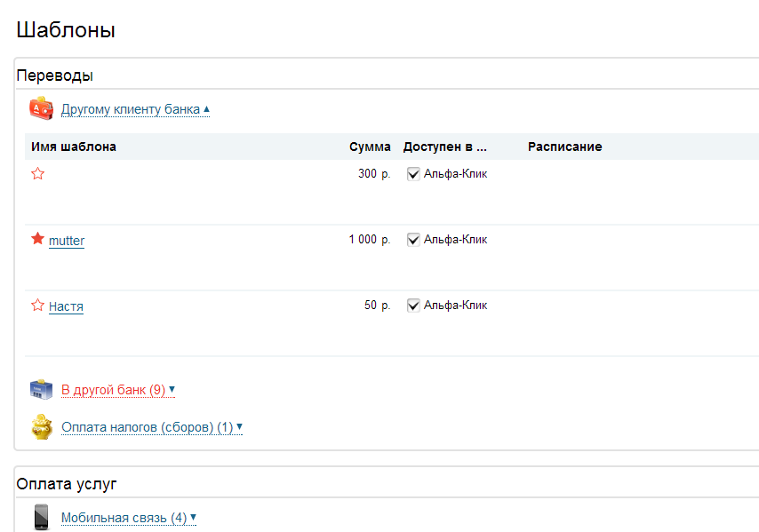Toggle Альфа-Клик checkbox for 300 р. template
The image size is (759, 532).
[413, 173]
